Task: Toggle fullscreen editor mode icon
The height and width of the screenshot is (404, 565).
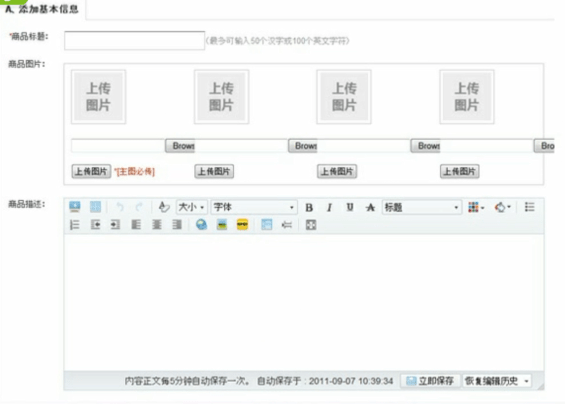Action: [311, 225]
